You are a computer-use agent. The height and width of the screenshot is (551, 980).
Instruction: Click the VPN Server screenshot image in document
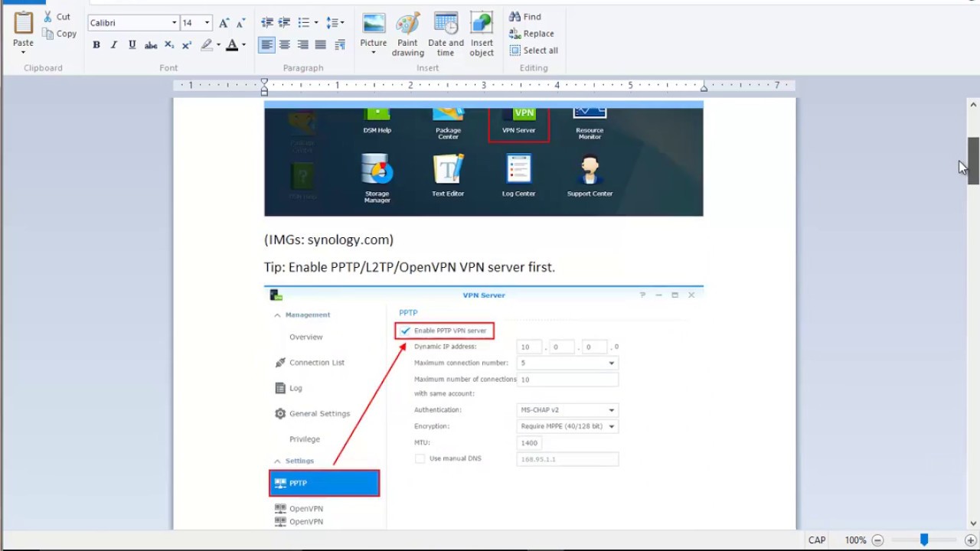tap(484, 407)
